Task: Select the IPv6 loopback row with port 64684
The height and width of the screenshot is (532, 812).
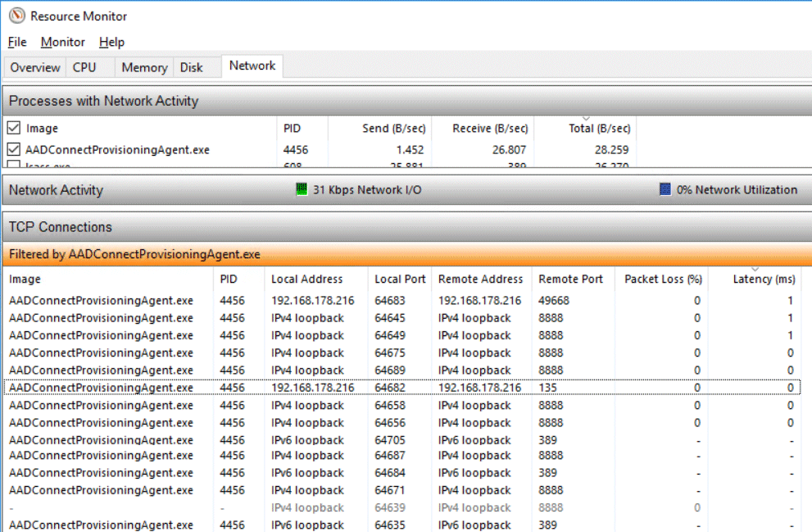Action: click(401, 473)
